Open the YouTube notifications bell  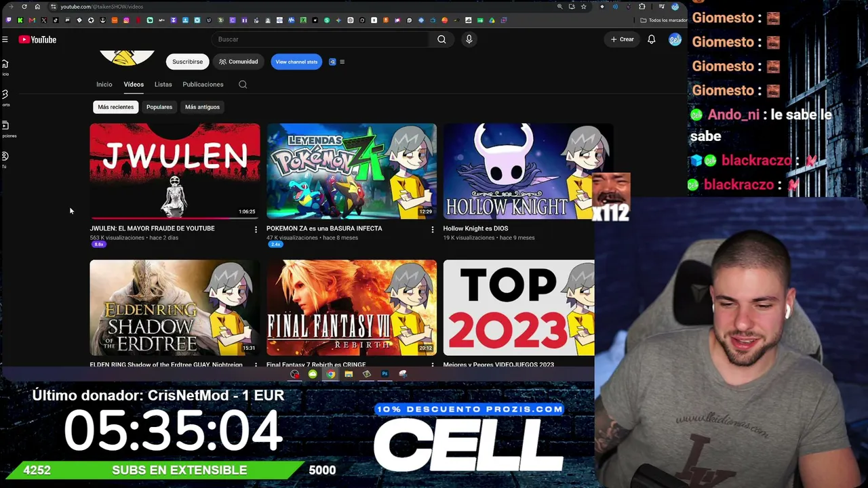point(651,39)
